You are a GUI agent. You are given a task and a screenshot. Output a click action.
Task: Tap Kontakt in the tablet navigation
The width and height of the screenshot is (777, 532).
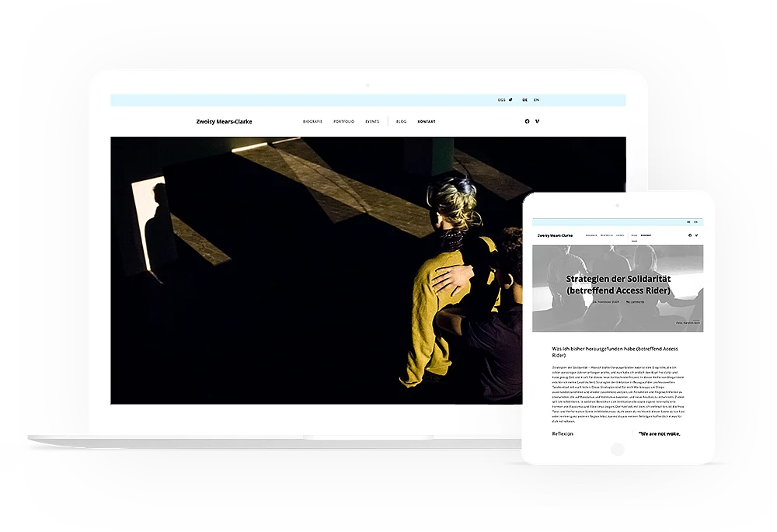pos(646,235)
